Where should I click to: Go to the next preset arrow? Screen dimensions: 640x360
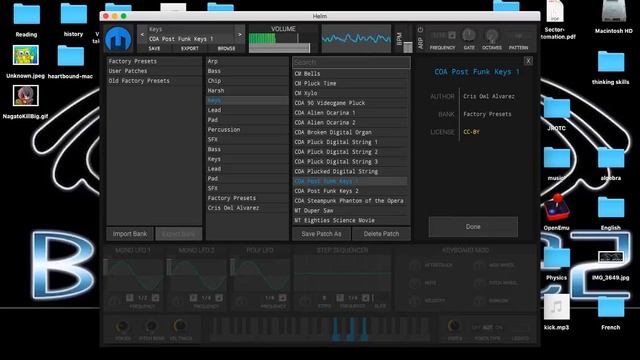tap(240, 35)
